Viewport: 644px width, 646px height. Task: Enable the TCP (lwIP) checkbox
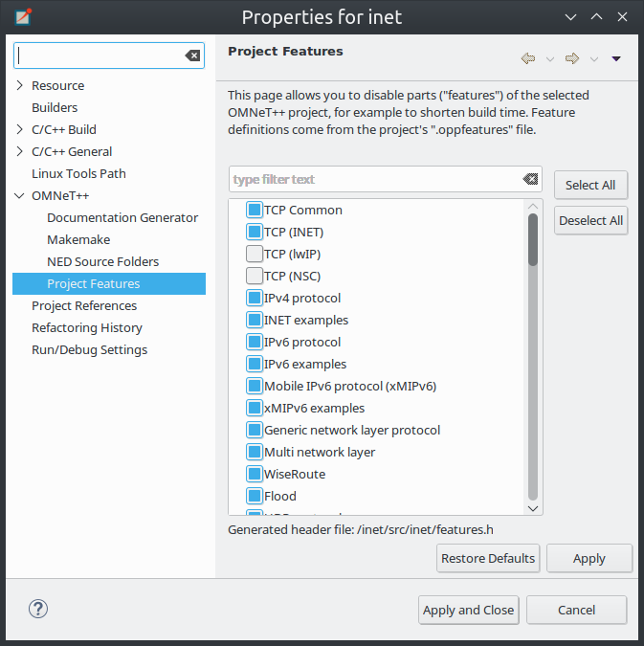coord(255,254)
